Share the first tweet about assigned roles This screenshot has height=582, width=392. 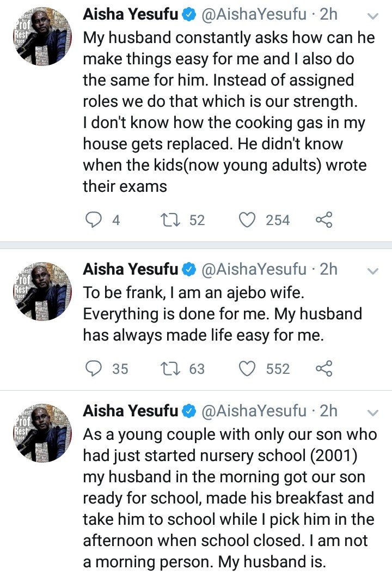pyautogui.click(x=324, y=220)
